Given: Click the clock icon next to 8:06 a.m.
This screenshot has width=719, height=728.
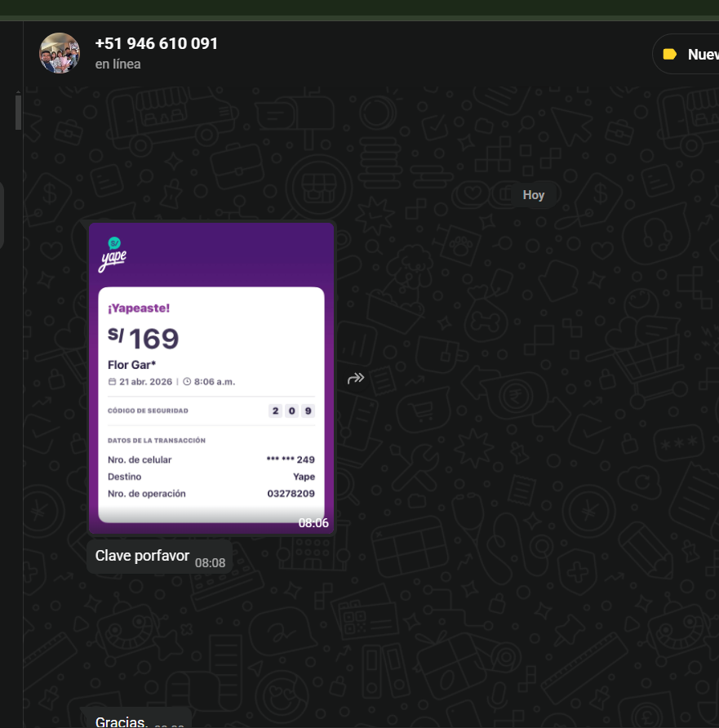Looking at the screenshot, I should pos(187,382).
